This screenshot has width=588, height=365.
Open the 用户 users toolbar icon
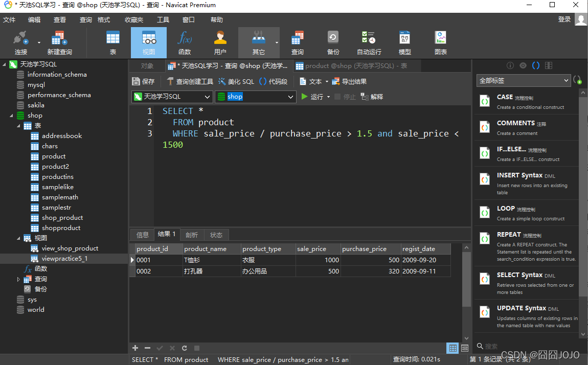220,43
